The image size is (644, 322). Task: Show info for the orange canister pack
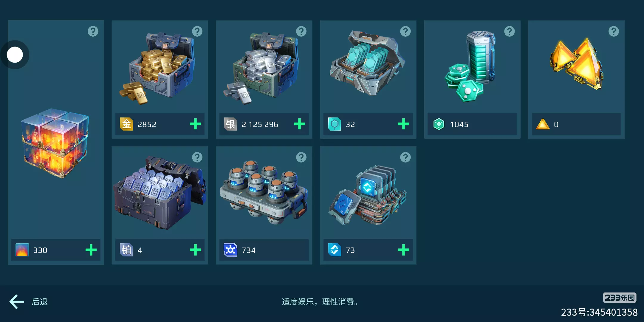(301, 157)
